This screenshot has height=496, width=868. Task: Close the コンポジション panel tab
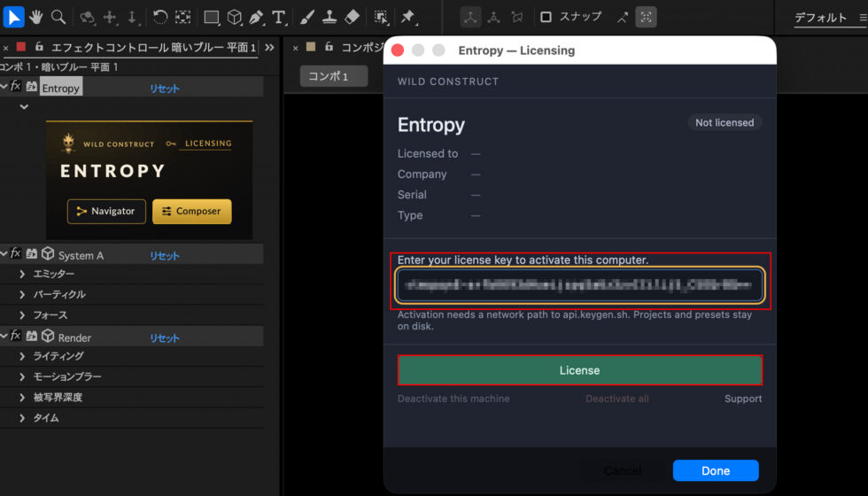point(296,48)
